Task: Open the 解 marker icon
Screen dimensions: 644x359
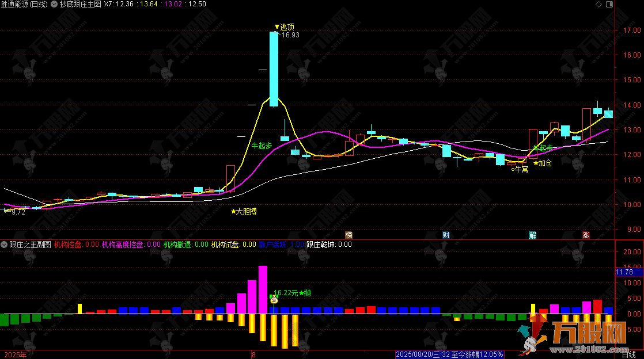Action: (x=533, y=235)
